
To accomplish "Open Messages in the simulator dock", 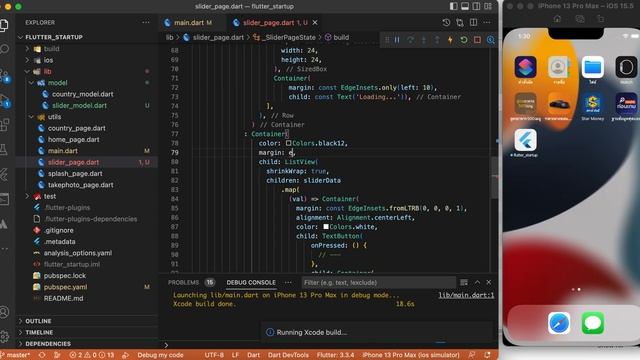I will click(x=593, y=323).
